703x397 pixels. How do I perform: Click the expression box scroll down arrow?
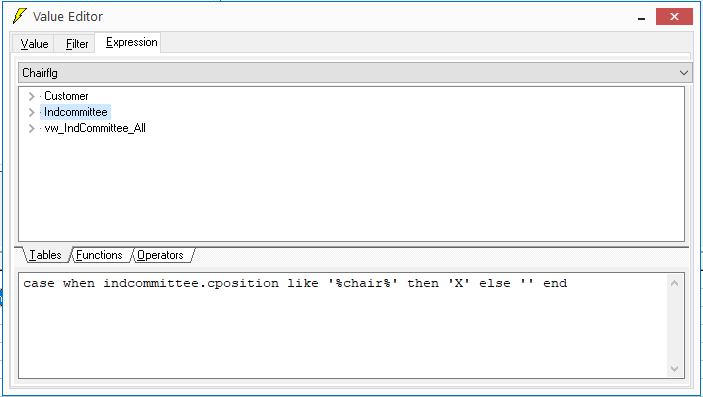[x=674, y=369]
